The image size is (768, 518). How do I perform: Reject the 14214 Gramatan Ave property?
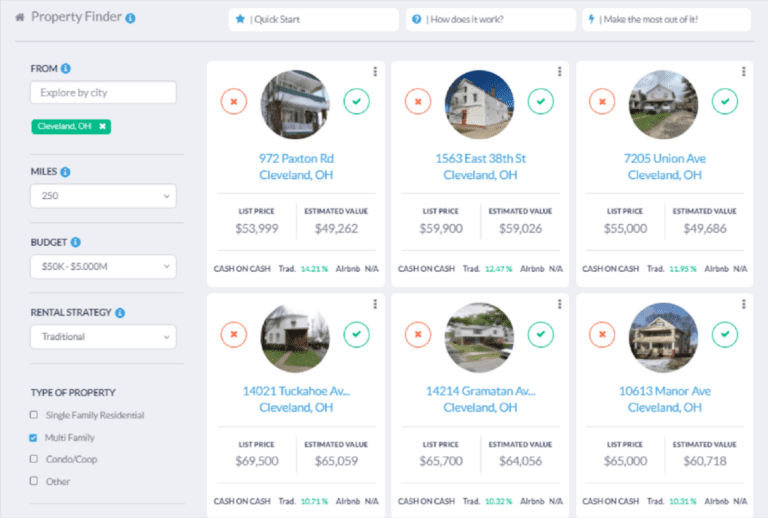point(417,333)
